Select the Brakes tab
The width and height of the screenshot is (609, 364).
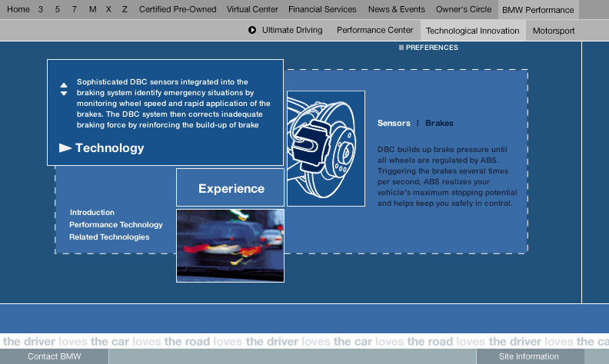pos(439,123)
